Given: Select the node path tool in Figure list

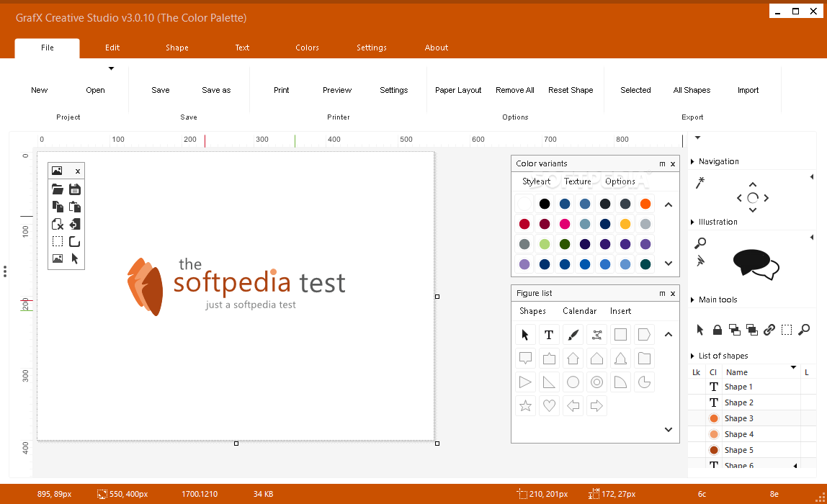Looking at the screenshot, I should pyautogui.click(x=597, y=335).
